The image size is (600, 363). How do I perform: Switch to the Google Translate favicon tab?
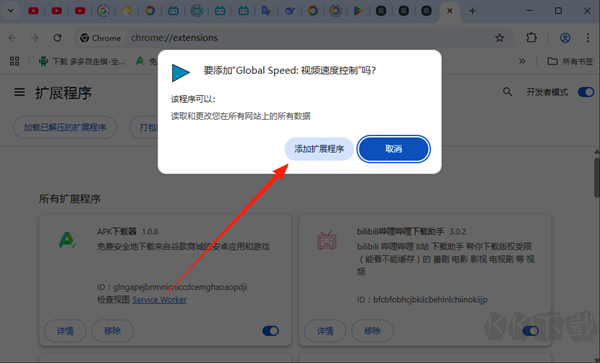click(266, 11)
